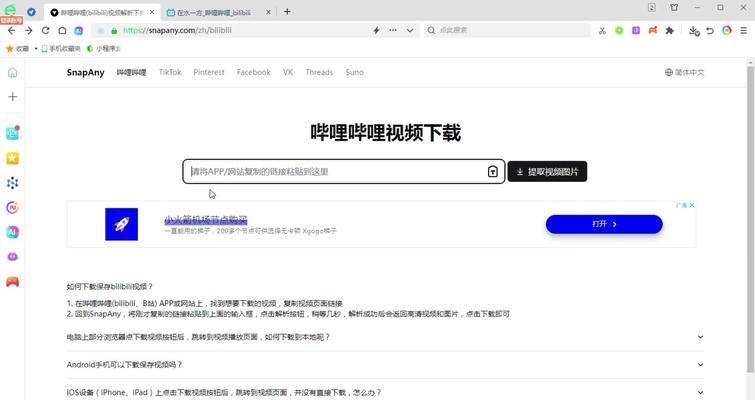Click the undo closed tab arrow icon
This screenshot has height=400, width=755.
pyautogui.click(x=710, y=30)
